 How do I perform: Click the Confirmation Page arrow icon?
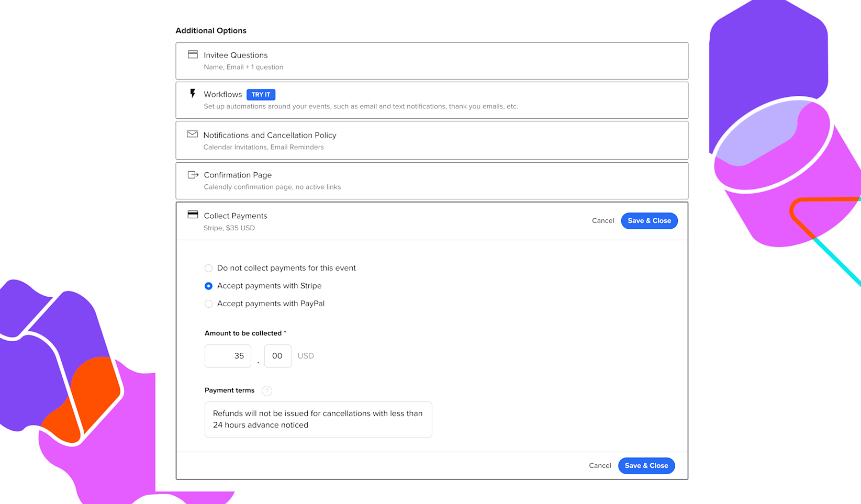coord(193,175)
